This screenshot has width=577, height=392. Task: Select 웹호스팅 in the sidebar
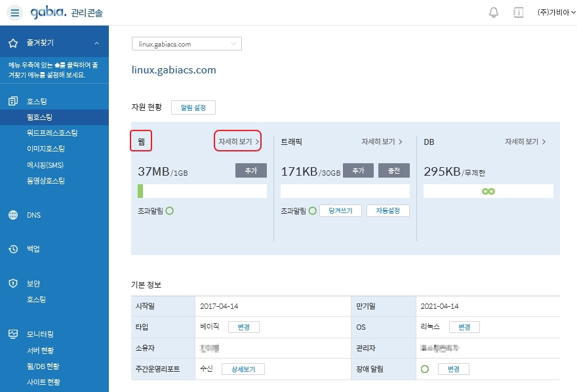(39, 117)
